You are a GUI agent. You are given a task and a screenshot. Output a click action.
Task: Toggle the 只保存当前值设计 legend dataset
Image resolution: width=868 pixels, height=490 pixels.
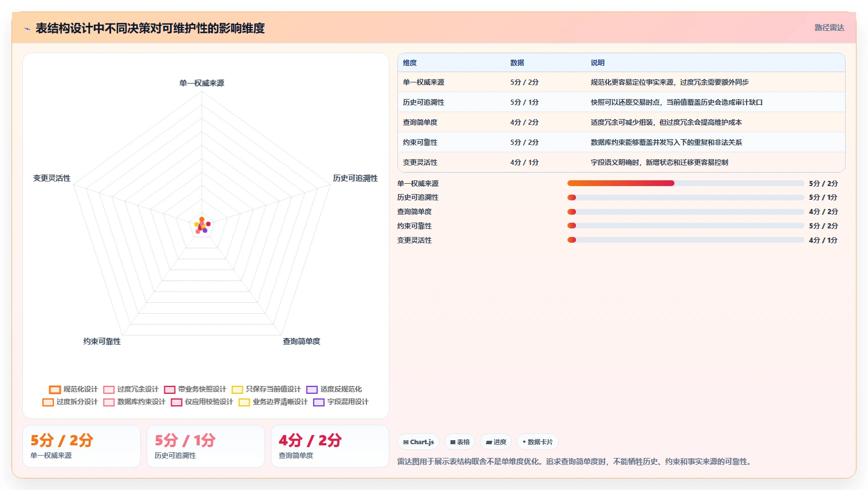click(x=266, y=389)
